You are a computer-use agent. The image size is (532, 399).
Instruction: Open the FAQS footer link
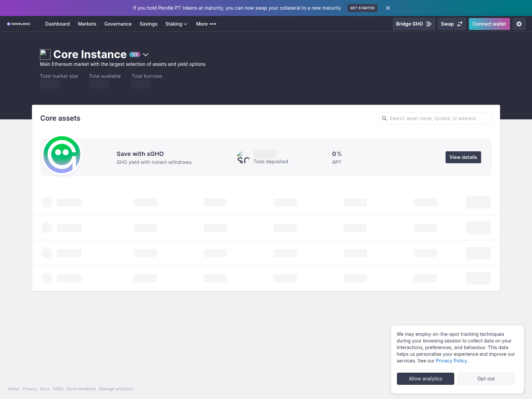tap(58, 389)
